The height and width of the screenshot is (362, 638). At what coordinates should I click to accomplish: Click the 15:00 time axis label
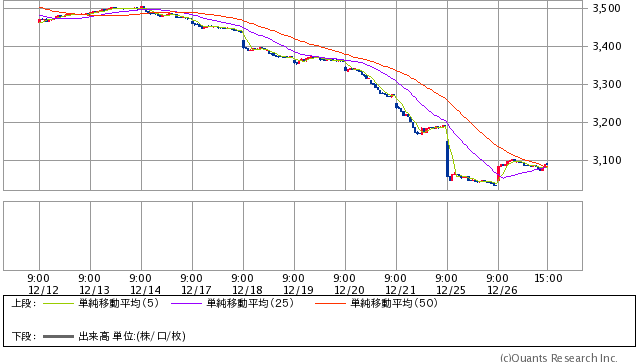coord(548,279)
